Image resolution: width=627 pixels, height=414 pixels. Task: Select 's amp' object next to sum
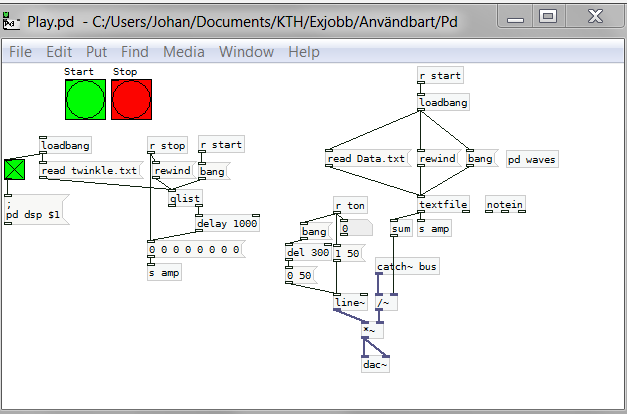(435, 228)
